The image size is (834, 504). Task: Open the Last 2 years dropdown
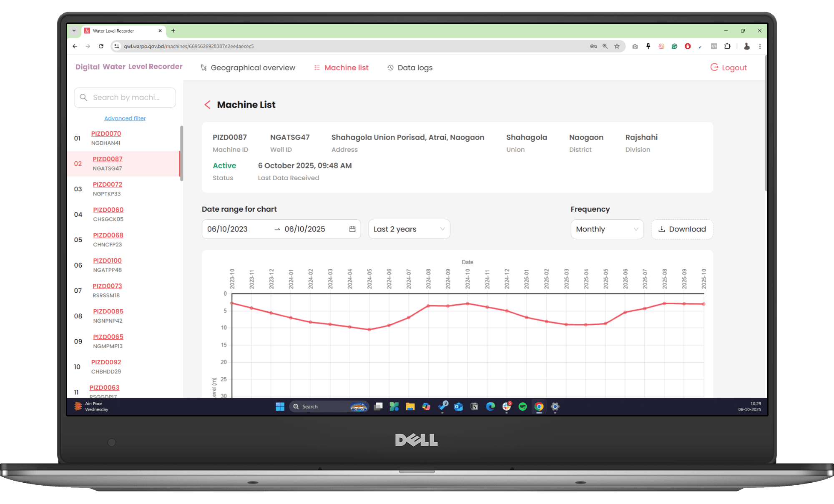coord(409,229)
